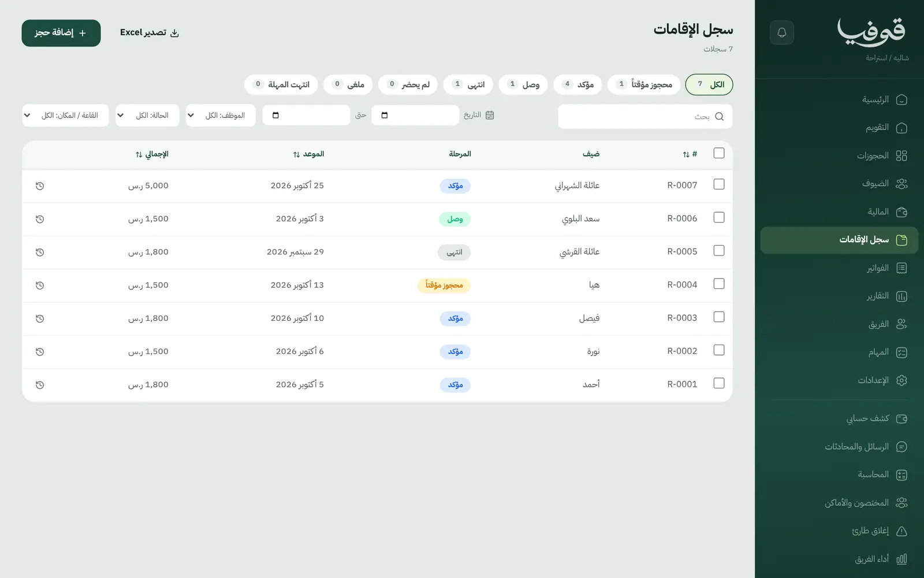
Task: Select the الكل filter tab
Action: coord(709,84)
